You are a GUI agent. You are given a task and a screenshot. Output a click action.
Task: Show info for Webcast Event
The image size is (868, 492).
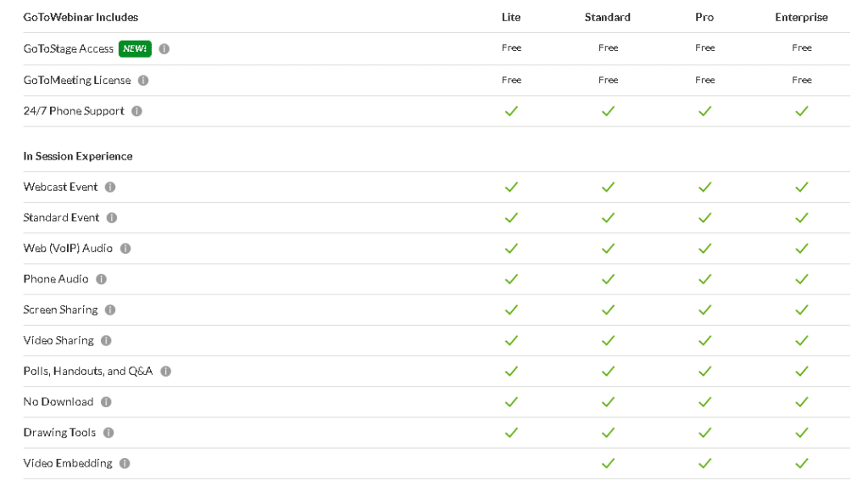pos(110,187)
